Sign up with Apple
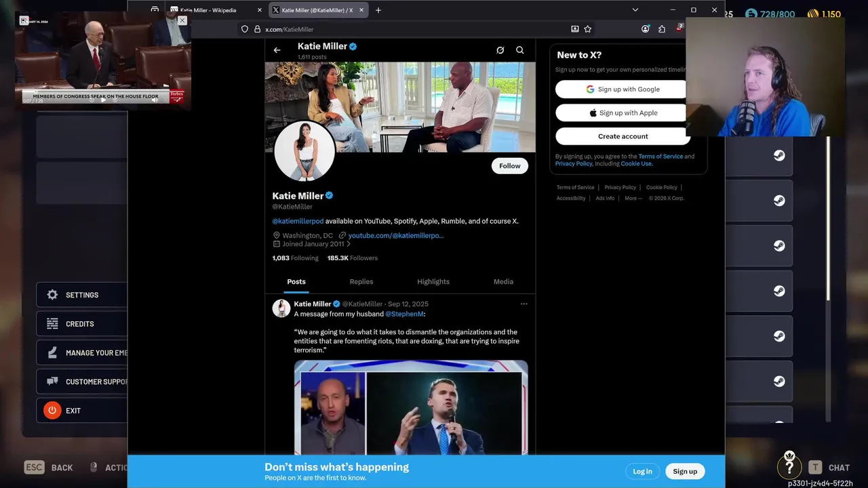The image size is (868, 488). [x=622, y=113]
